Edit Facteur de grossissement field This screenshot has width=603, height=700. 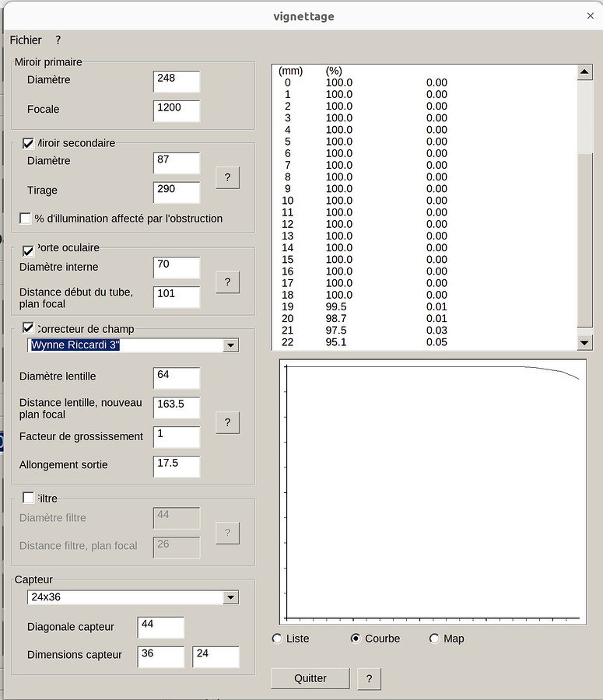tap(177, 436)
